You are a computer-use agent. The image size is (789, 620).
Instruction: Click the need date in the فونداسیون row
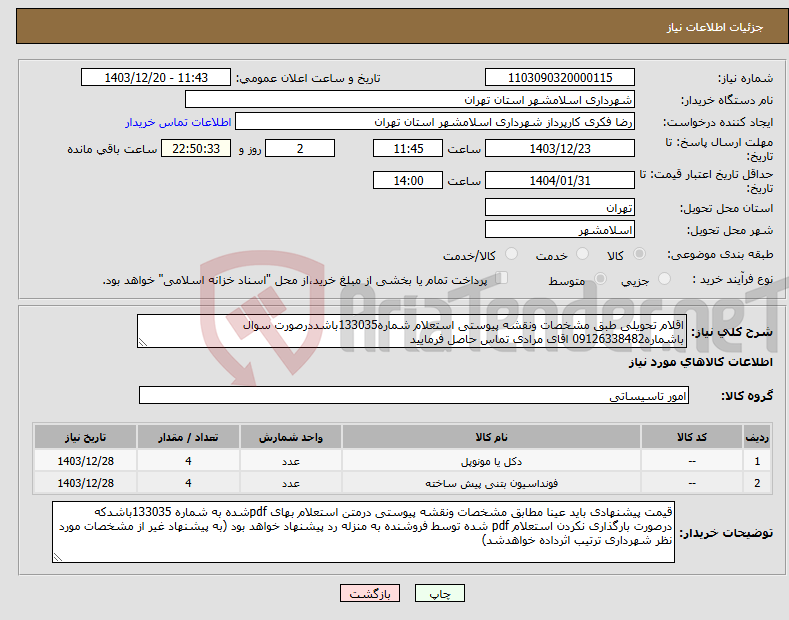[86, 483]
